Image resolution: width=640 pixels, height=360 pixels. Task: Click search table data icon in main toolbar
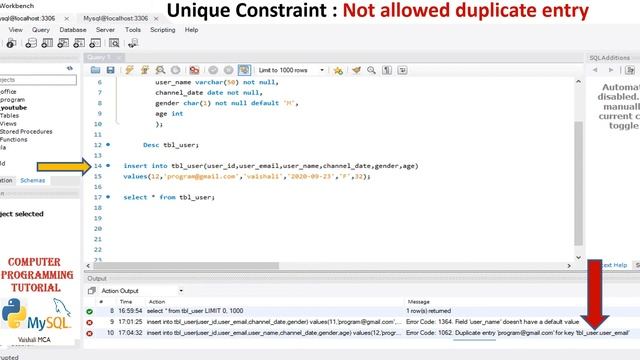(x=114, y=43)
